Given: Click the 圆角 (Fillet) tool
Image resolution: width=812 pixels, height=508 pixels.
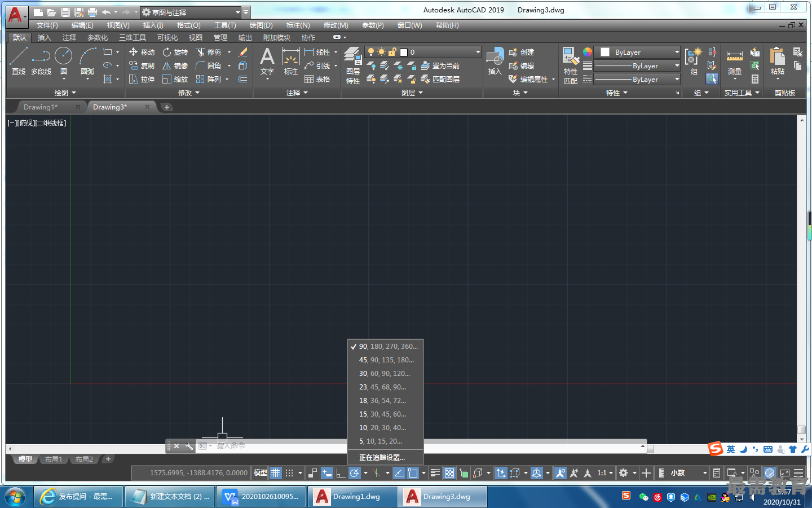Looking at the screenshot, I should tap(209, 65).
